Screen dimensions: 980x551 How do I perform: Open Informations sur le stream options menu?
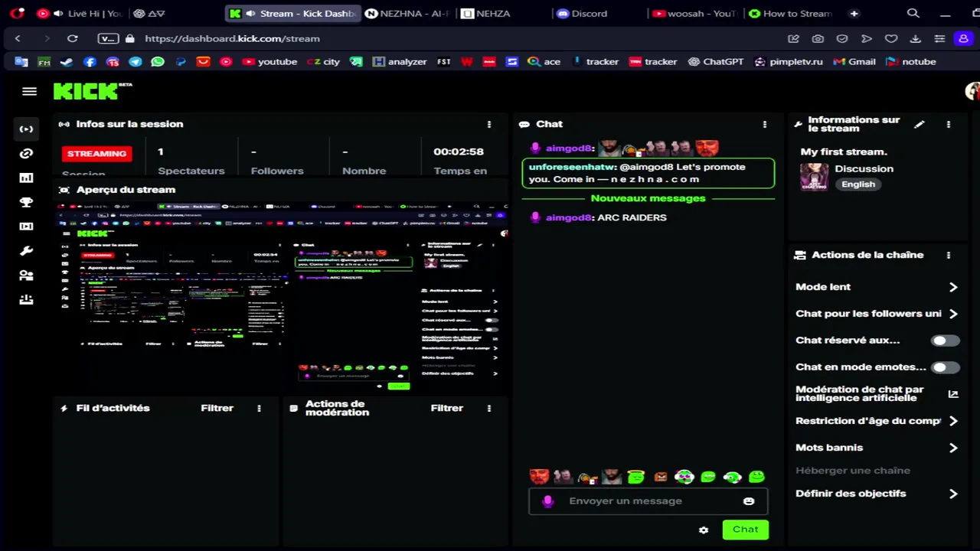(949, 124)
